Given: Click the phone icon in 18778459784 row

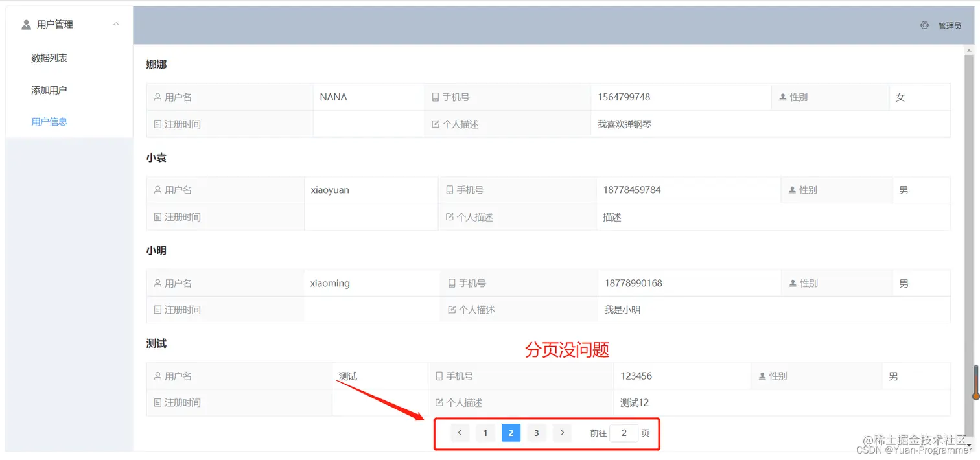Looking at the screenshot, I should point(450,190).
